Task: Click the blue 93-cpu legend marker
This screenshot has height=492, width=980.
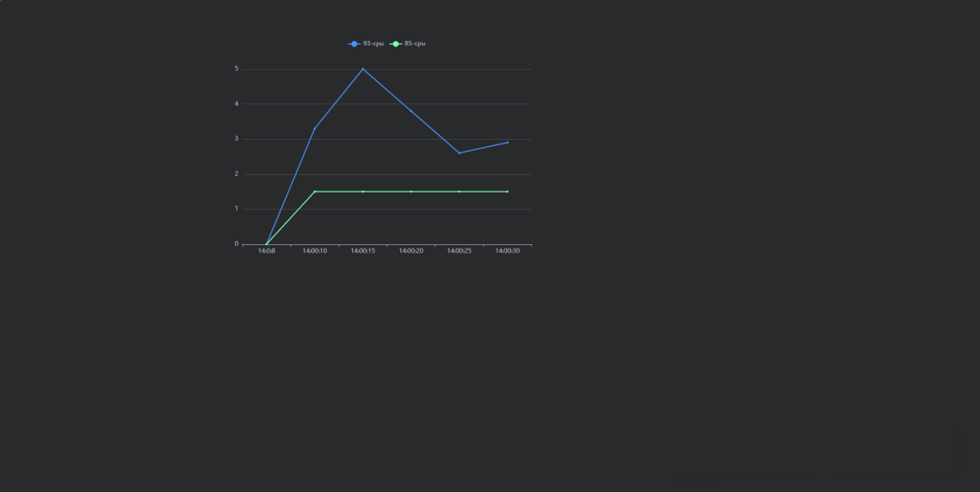Action: pos(354,44)
